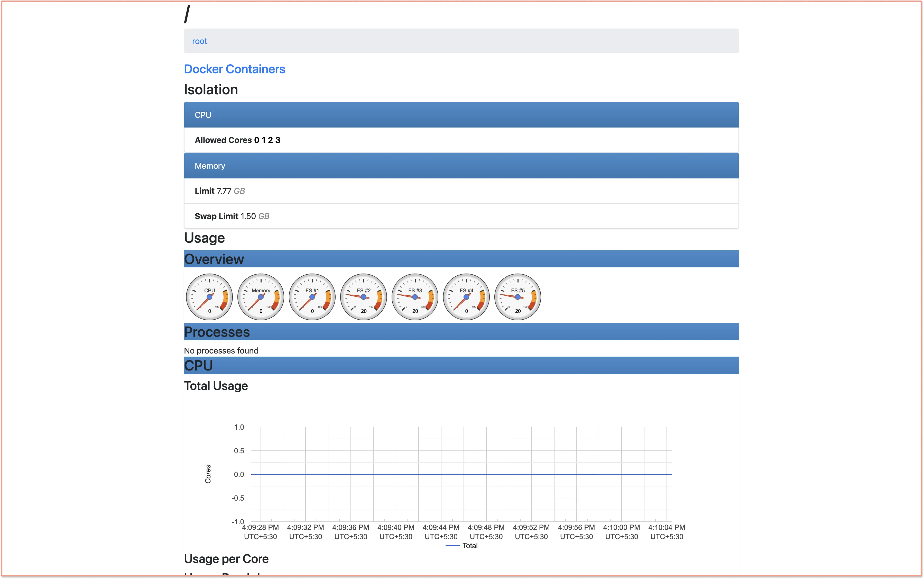924x579 pixels.
Task: Click the FS #1 gauge
Action: point(312,297)
